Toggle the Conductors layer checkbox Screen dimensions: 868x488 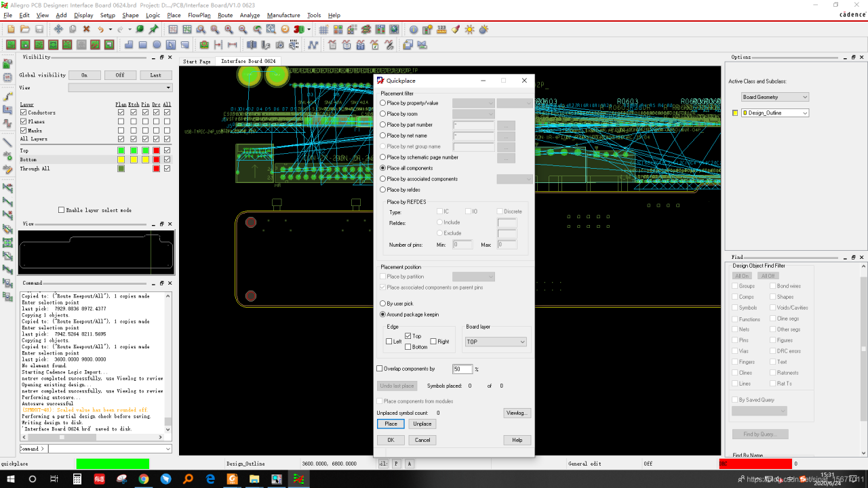[x=24, y=113]
